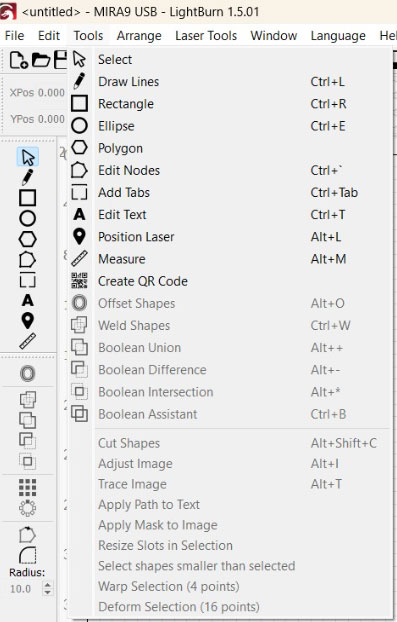The width and height of the screenshot is (397, 622).
Task: Select the Position Laser pin in left toolbar
Action: pos(28,321)
